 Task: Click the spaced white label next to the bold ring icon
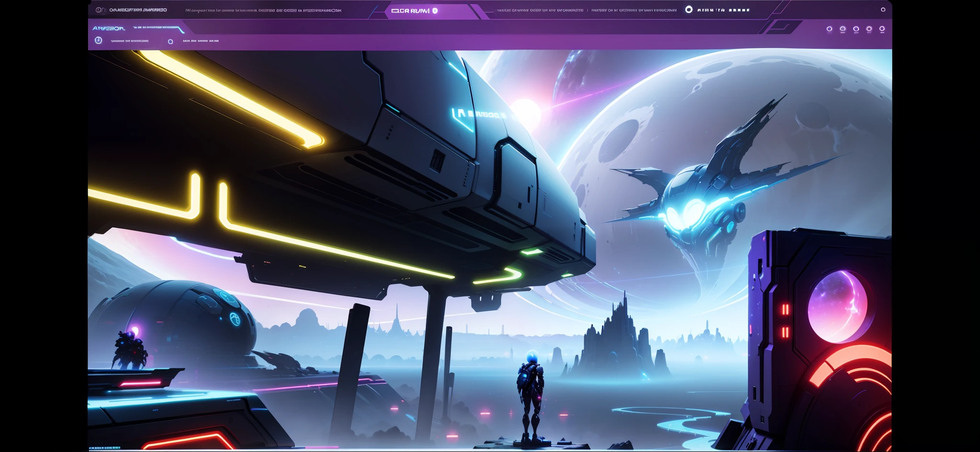click(x=724, y=10)
